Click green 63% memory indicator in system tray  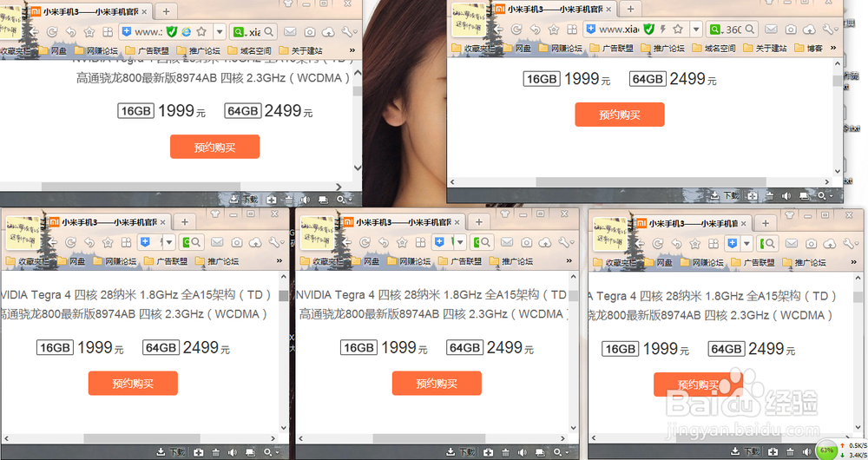pos(826,450)
